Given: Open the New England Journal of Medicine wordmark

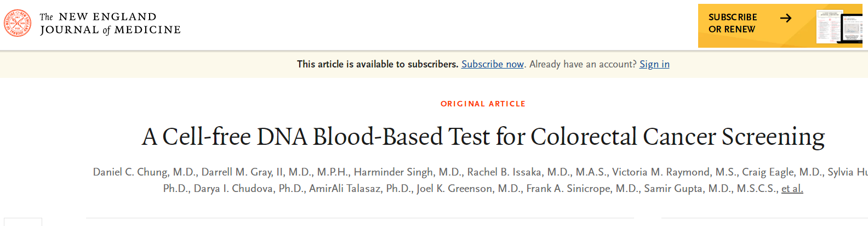Looking at the screenshot, I should point(110,24).
